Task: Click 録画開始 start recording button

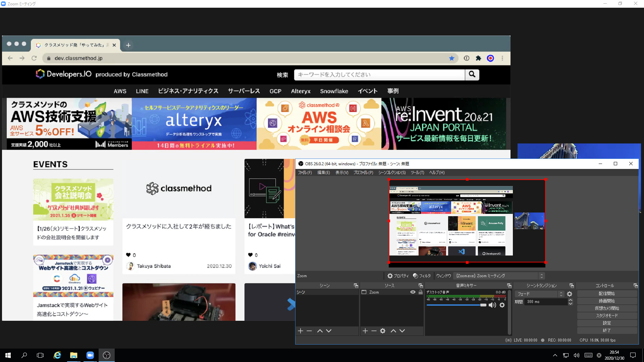Action: [x=607, y=301]
